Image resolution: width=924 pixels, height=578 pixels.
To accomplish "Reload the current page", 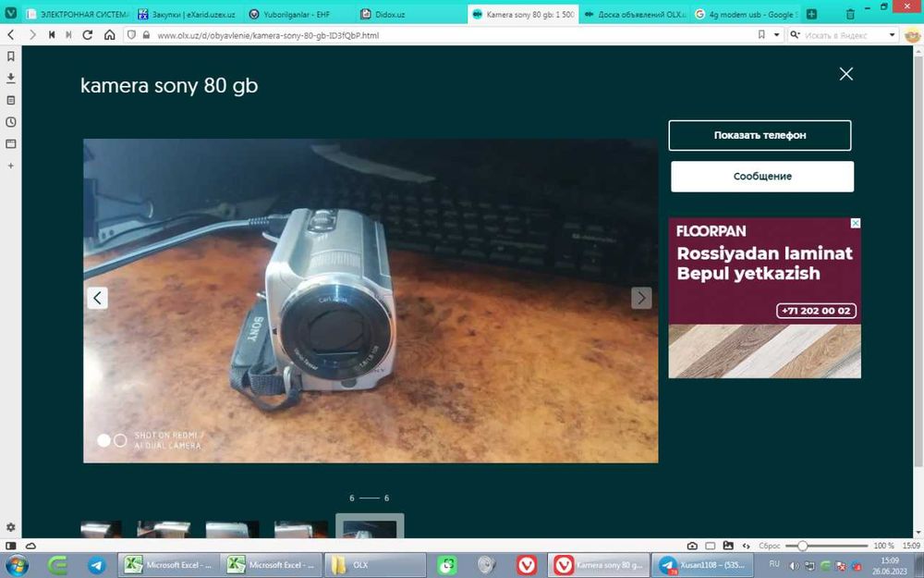I will pos(87,35).
